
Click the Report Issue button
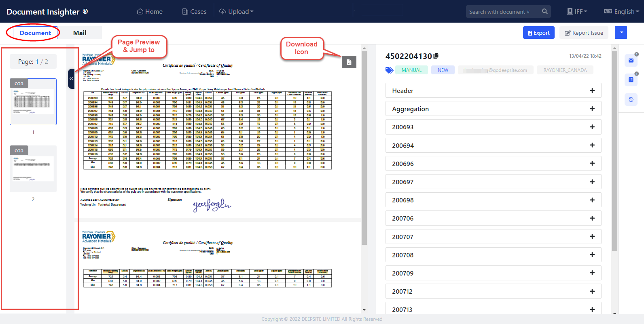pos(583,33)
